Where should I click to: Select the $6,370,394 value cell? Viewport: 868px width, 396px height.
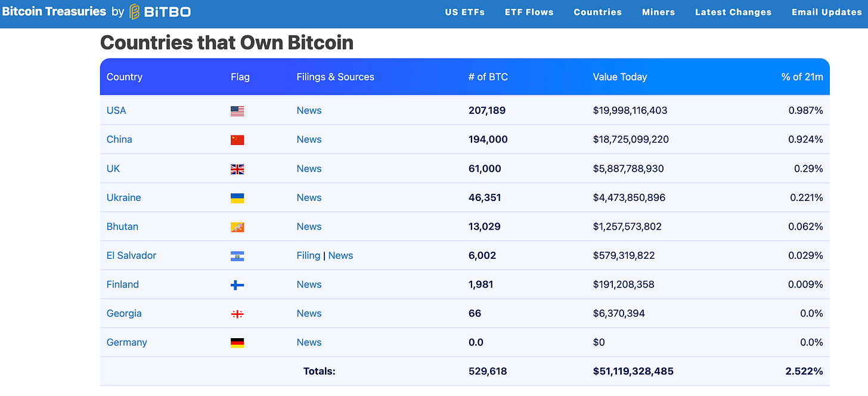619,313
